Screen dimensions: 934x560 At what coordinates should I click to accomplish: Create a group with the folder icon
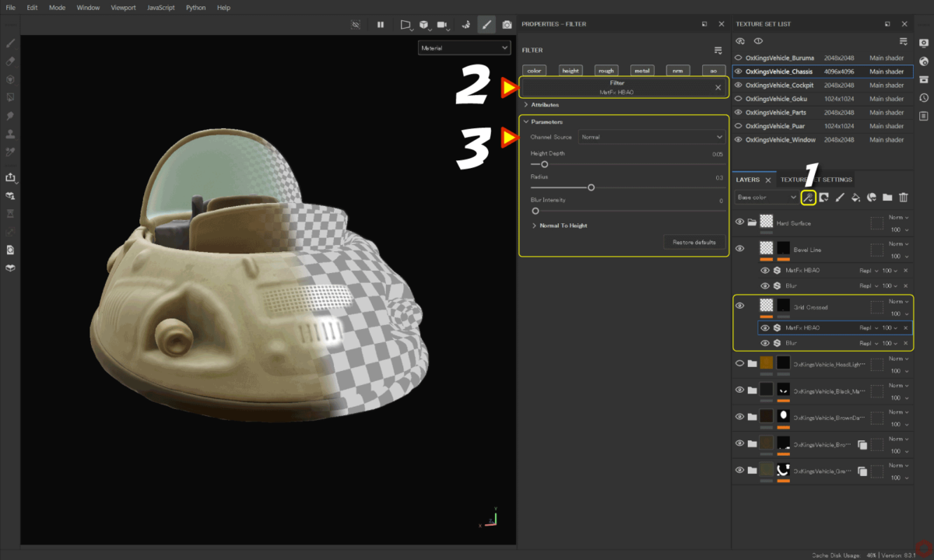887,197
